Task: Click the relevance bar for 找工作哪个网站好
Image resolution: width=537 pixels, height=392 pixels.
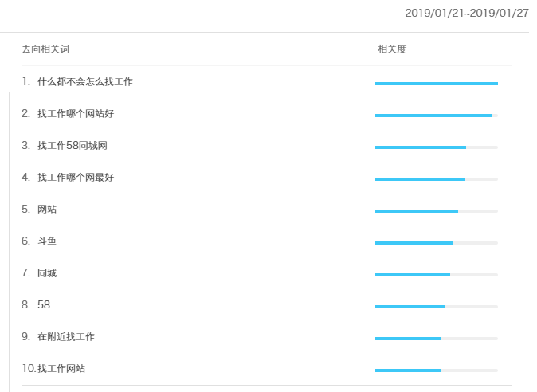Action: (x=437, y=116)
